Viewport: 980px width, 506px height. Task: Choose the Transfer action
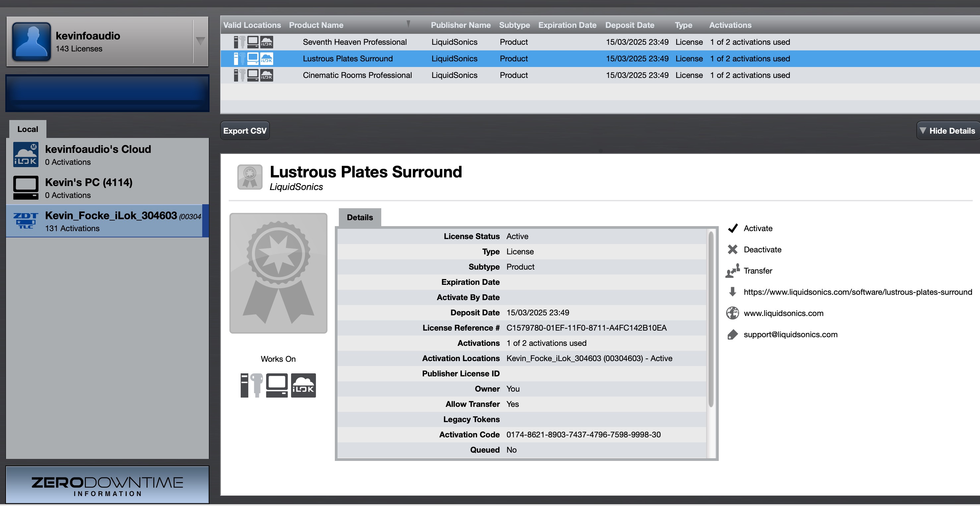click(x=758, y=271)
